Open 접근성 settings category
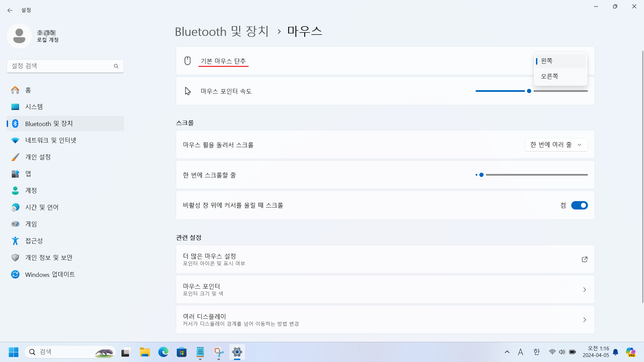 click(x=65, y=241)
